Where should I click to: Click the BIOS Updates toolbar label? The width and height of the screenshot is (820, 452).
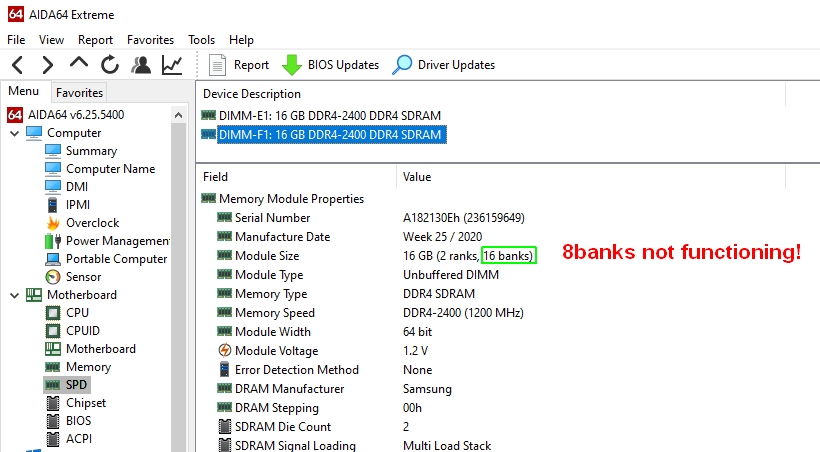tap(343, 65)
